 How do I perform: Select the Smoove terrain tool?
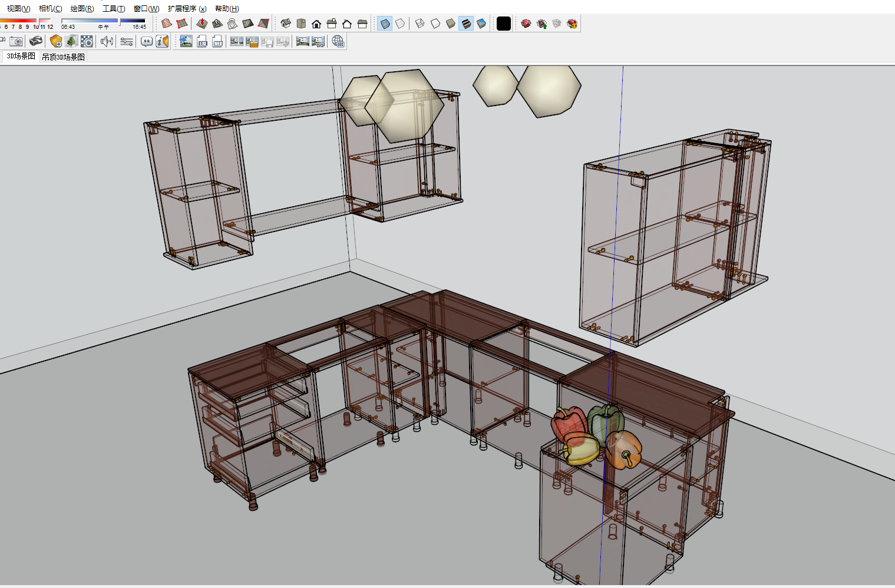click(x=202, y=24)
